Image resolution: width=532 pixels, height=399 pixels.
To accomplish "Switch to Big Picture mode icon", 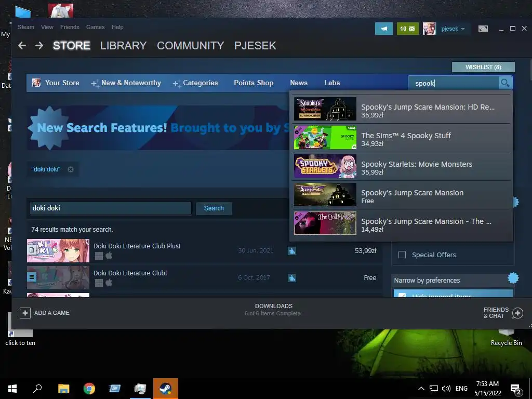I will point(483,29).
